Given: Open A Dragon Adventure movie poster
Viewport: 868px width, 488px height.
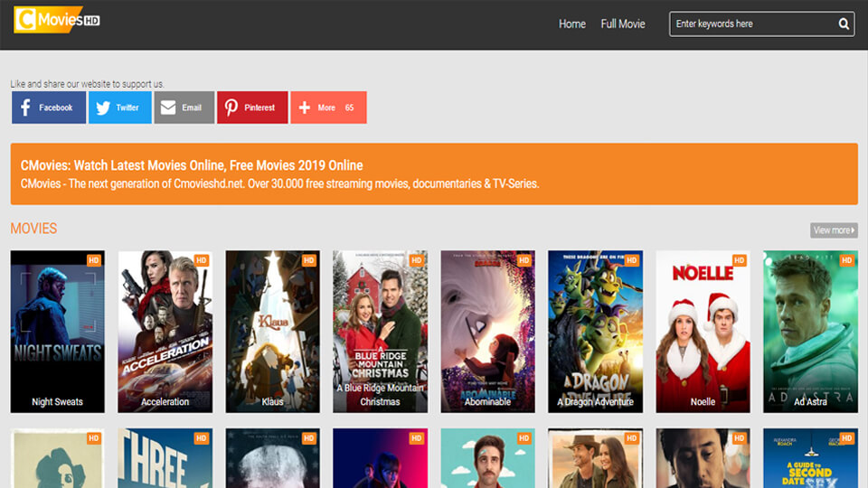Looking at the screenshot, I should [x=595, y=332].
